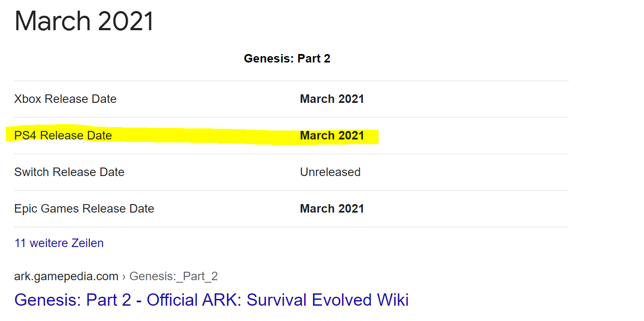Click the "Genesis:_Part_2" breadcrumb path

point(174,276)
